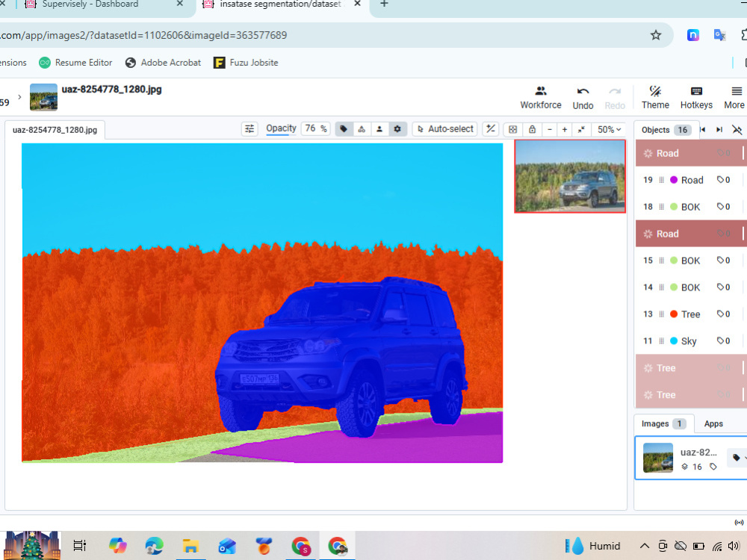The width and height of the screenshot is (747, 560).
Task: Open the More menu
Action: (x=734, y=98)
